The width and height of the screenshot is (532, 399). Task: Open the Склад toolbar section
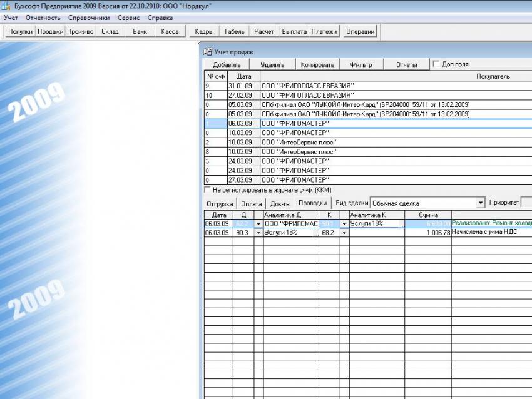pyautogui.click(x=110, y=31)
